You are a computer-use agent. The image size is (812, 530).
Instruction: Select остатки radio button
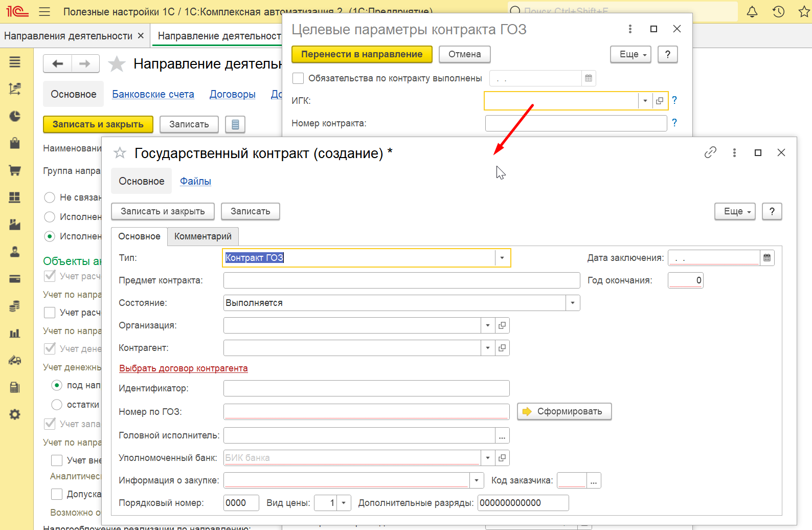coord(57,405)
